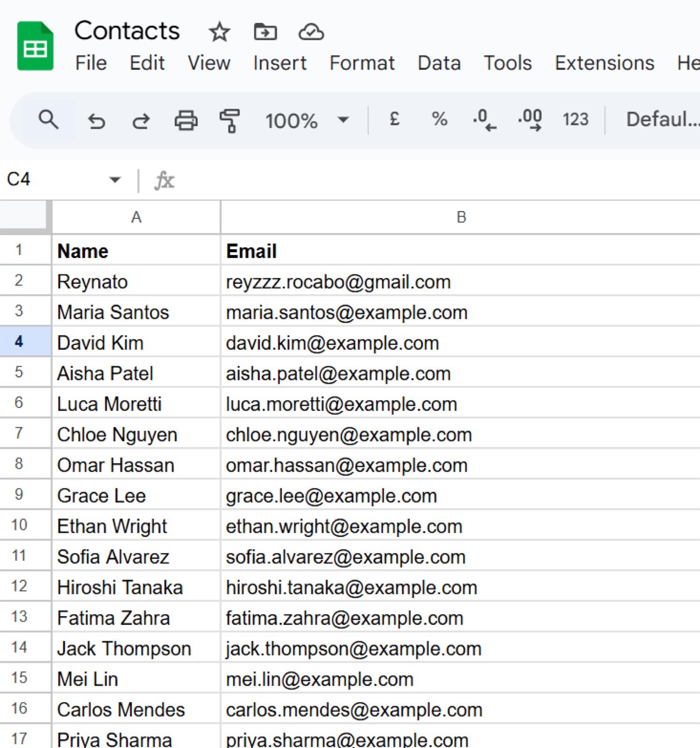Image resolution: width=700 pixels, height=748 pixels.
Task: Open the Insert menu
Action: pos(280,63)
